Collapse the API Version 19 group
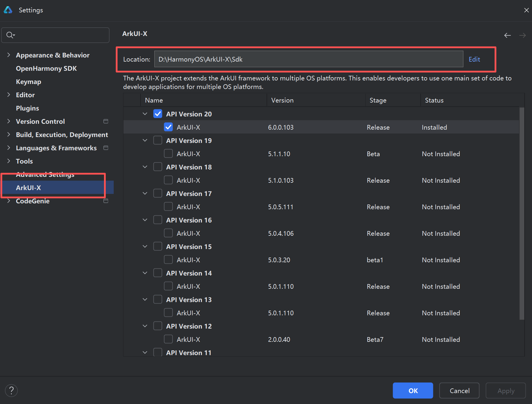532x404 pixels. pos(145,140)
